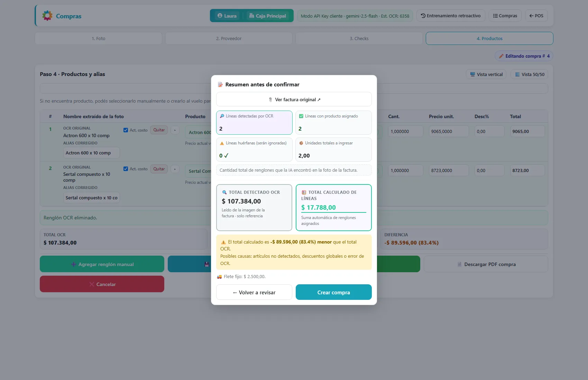588x380 pixels.
Task: Click the Editando compra # 4 badge
Action: [x=524, y=56]
